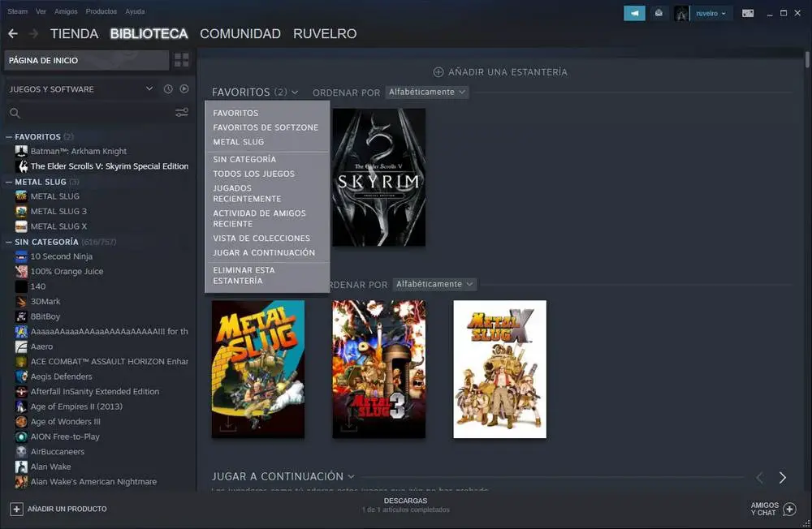
Task: Click the Skyrim Special Edition sidebar icon
Action: pos(21,166)
